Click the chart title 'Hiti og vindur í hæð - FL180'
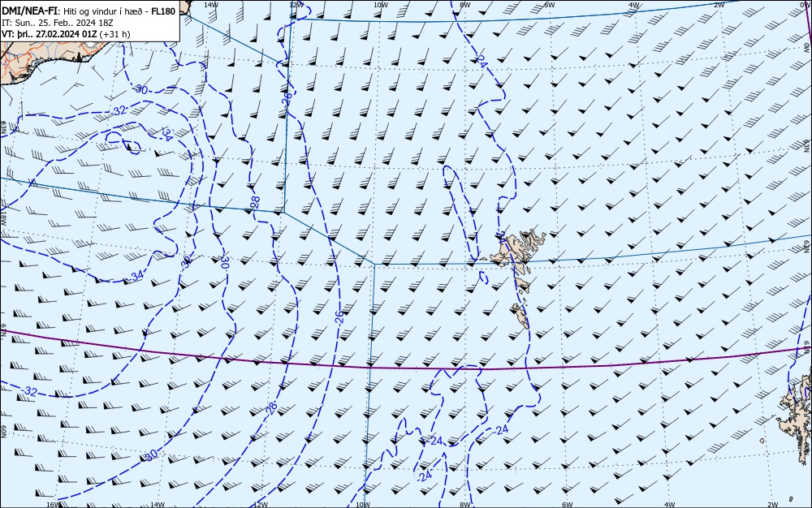812x508 pixels. pos(119,11)
